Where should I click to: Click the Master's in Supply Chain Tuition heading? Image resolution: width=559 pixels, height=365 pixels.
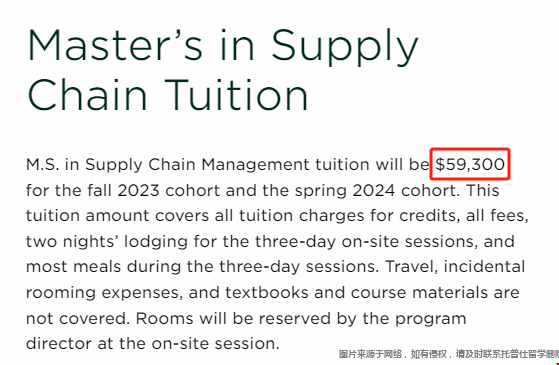222,71
